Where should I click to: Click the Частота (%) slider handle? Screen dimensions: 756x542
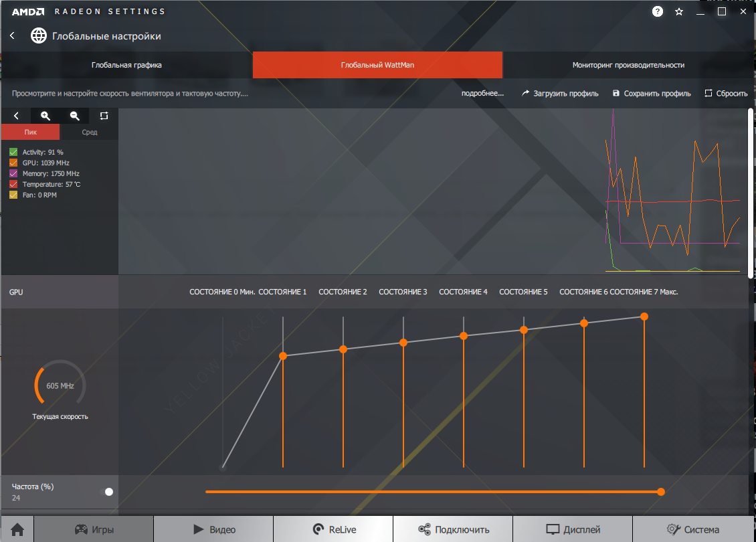click(x=661, y=492)
